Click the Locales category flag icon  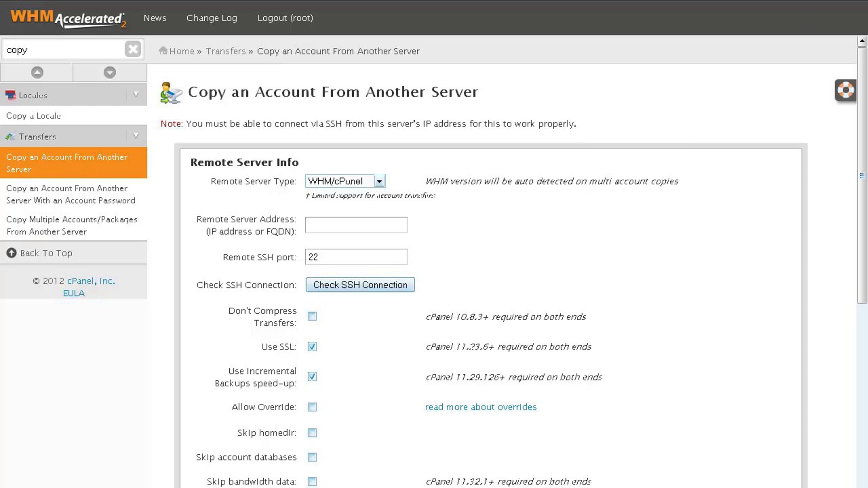(x=10, y=95)
